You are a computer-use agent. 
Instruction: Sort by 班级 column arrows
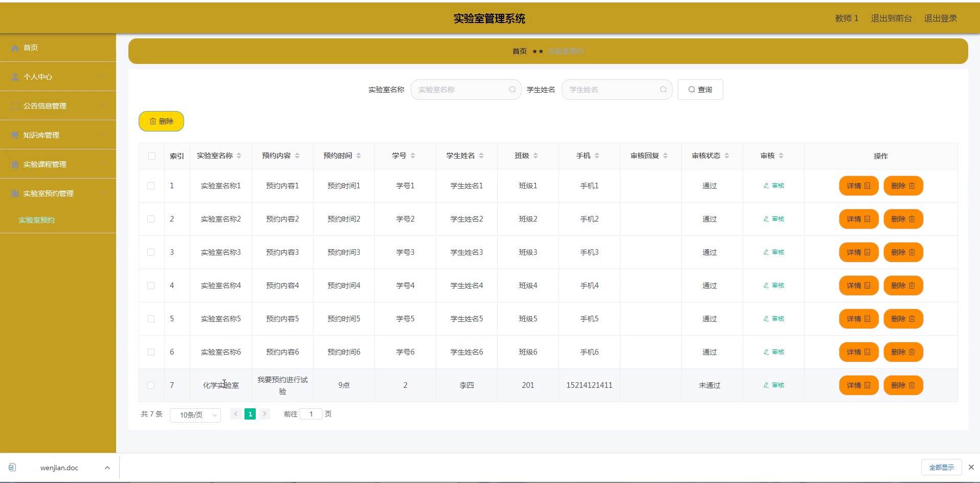[536, 156]
